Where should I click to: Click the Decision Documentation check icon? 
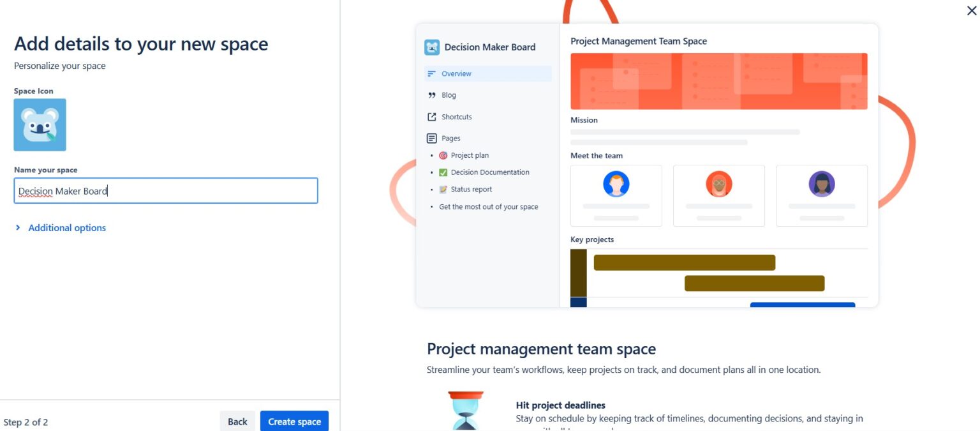click(443, 172)
